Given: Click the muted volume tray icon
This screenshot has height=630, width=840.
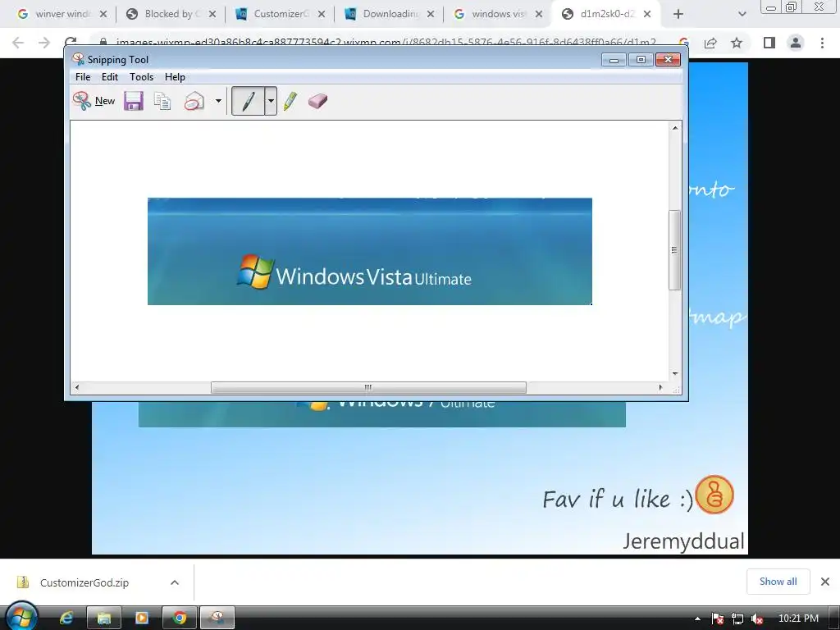Looking at the screenshot, I should click(757, 619).
